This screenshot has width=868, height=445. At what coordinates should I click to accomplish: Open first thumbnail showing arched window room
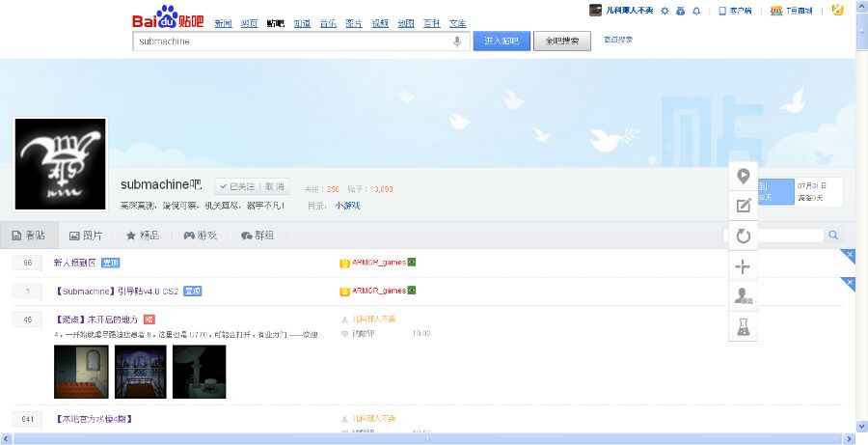tap(81, 372)
